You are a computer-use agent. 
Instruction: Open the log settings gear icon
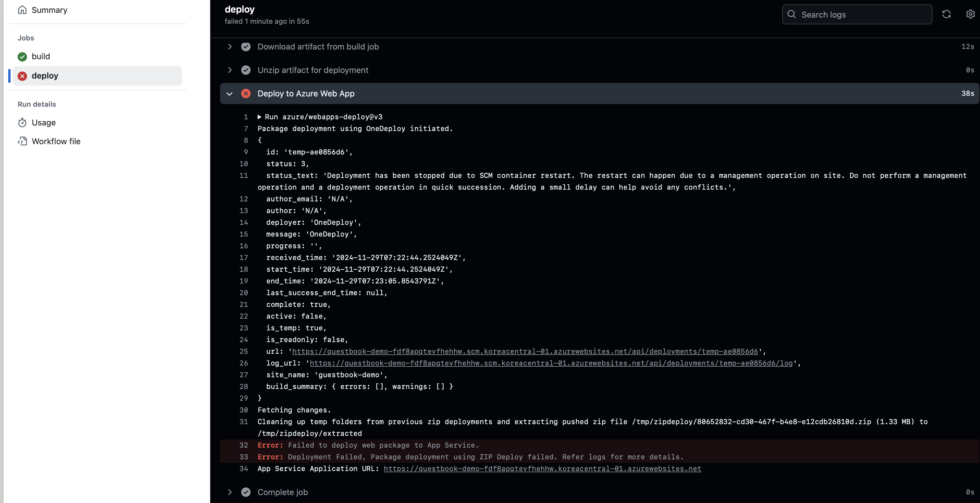[970, 14]
